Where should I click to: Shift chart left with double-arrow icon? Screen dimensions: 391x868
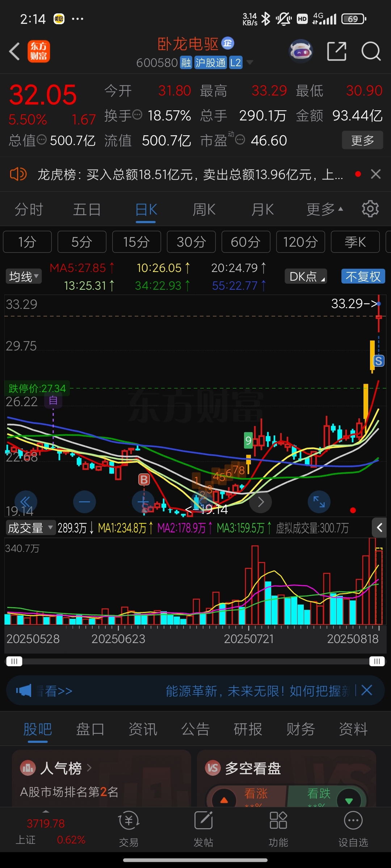[26, 502]
